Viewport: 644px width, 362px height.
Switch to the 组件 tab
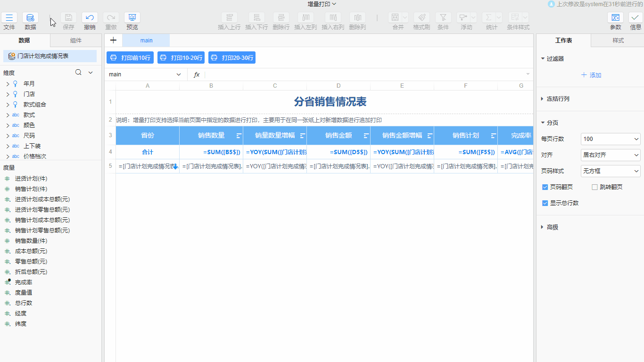click(75, 41)
